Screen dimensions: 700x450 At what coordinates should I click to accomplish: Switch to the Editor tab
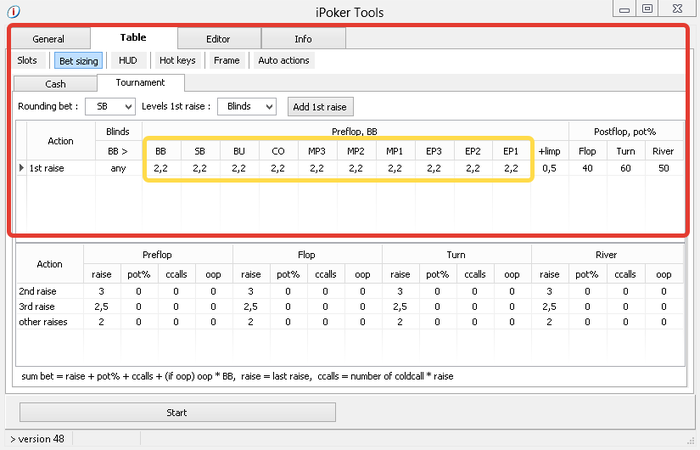(219, 39)
